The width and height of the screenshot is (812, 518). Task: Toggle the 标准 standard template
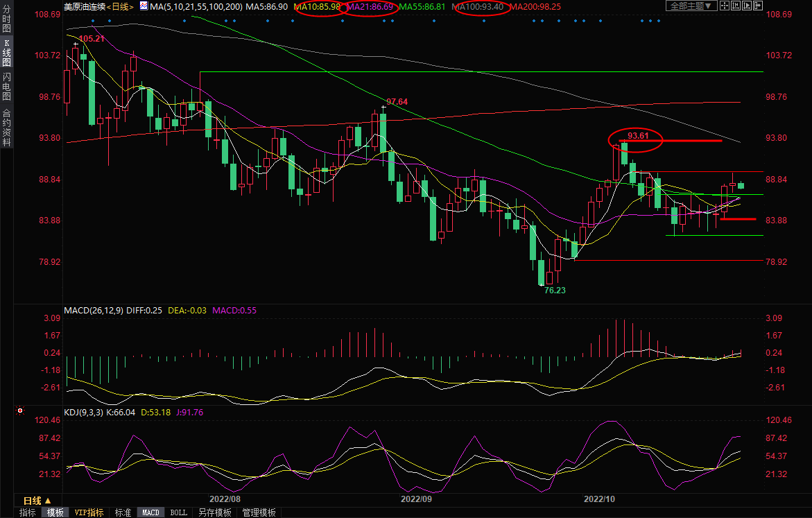123,512
